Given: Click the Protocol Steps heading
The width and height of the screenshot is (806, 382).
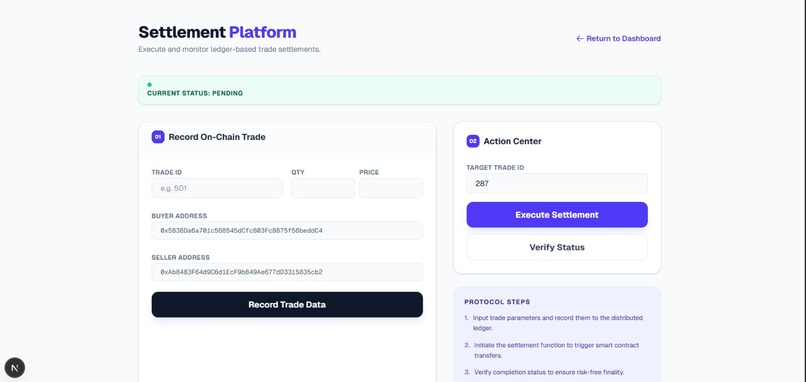Looking at the screenshot, I should (x=497, y=302).
